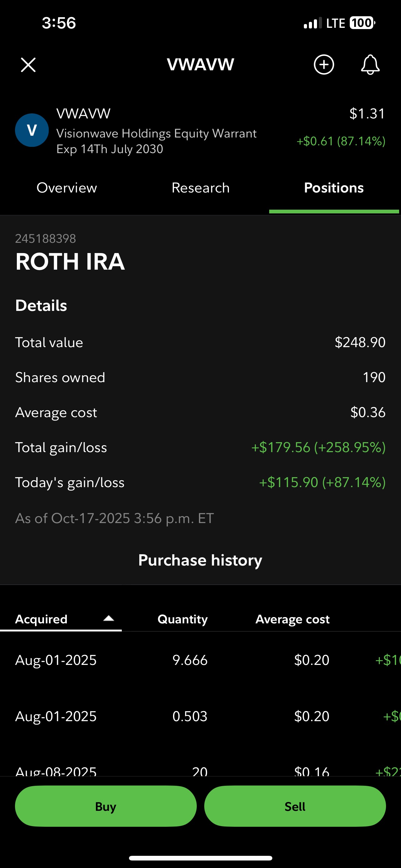Viewport: 401px width, 868px height.
Task: Switch to the Overview tab
Action: (67, 188)
